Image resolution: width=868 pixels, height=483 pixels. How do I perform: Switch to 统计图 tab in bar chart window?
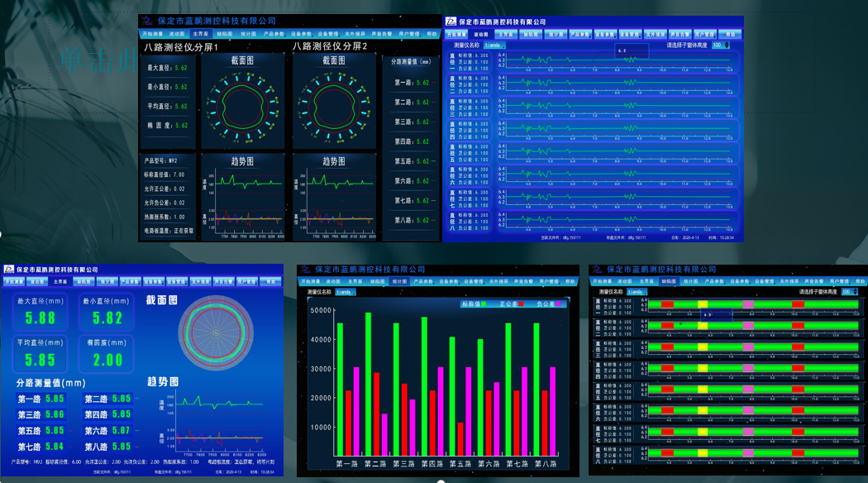point(399,282)
